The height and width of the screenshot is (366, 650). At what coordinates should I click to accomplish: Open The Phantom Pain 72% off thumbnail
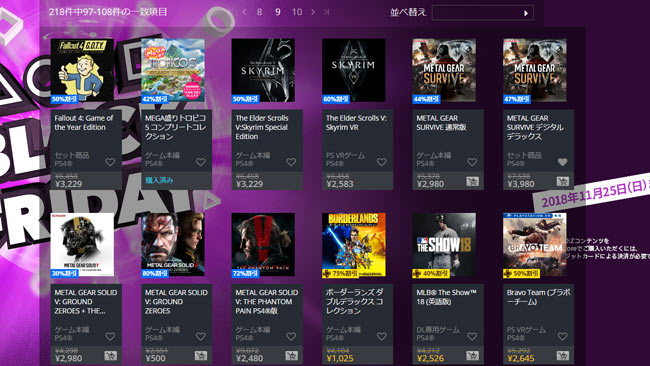pos(263,245)
